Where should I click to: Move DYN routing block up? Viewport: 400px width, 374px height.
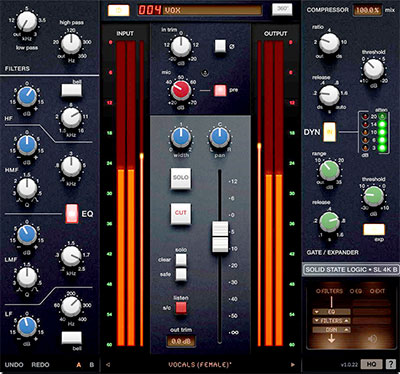pyautogui.click(x=347, y=330)
